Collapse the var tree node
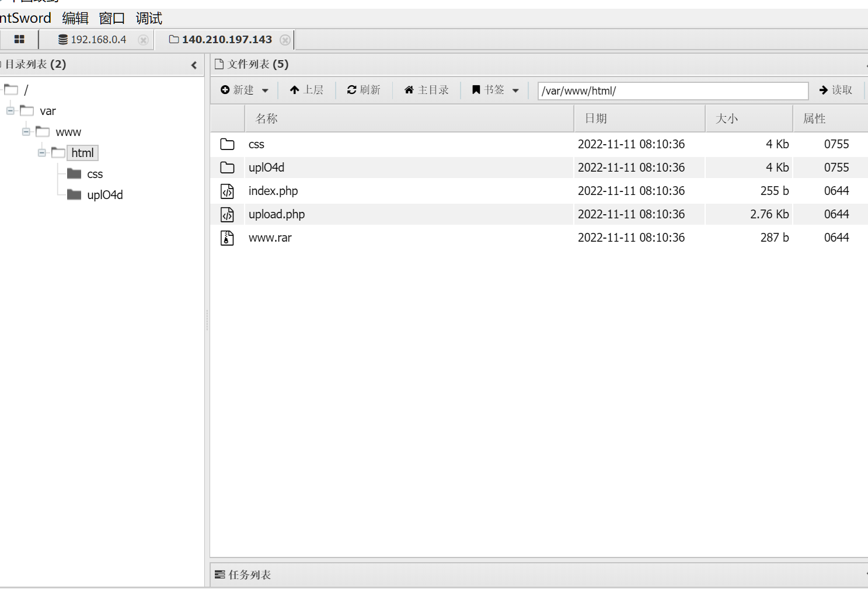Viewport: 868px width, 589px height. [x=11, y=111]
